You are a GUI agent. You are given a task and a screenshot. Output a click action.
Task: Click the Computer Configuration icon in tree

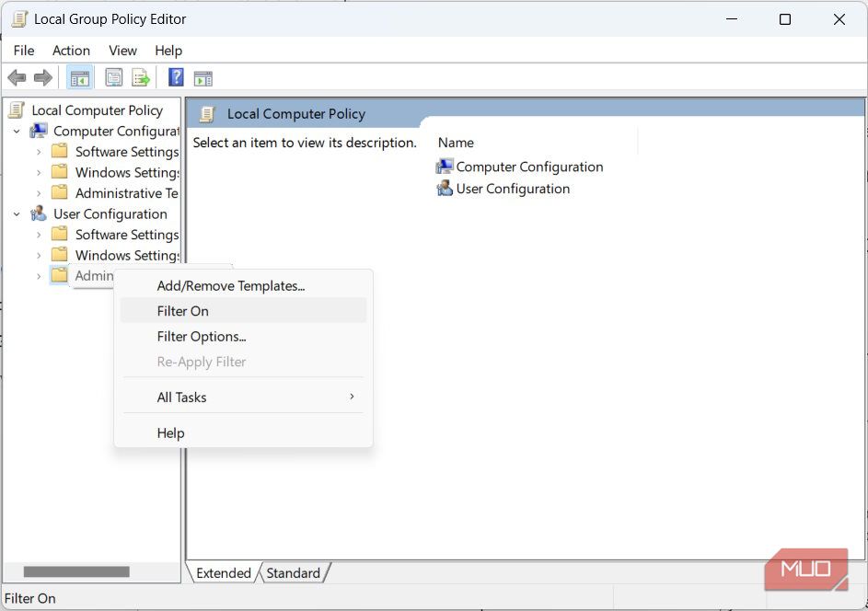pyautogui.click(x=39, y=131)
